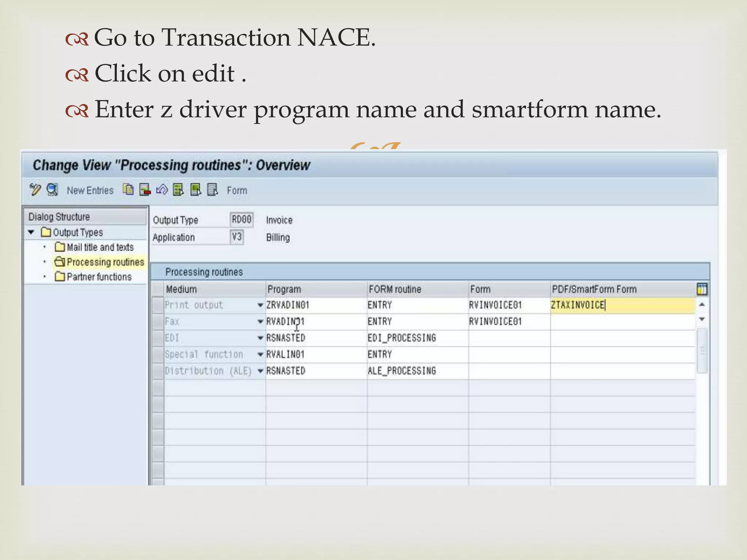Click the Undo Change arrow icon
Image resolution: width=747 pixels, height=560 pixels.
click(162, 190)
